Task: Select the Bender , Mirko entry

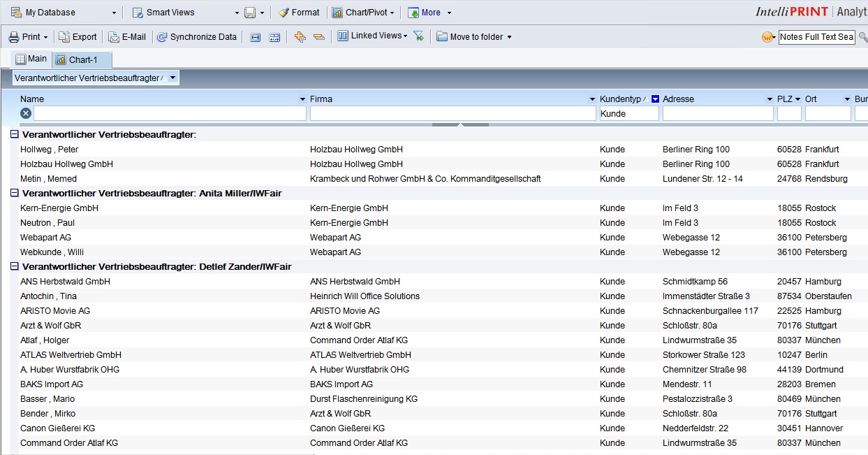Action: coord(47,414)
